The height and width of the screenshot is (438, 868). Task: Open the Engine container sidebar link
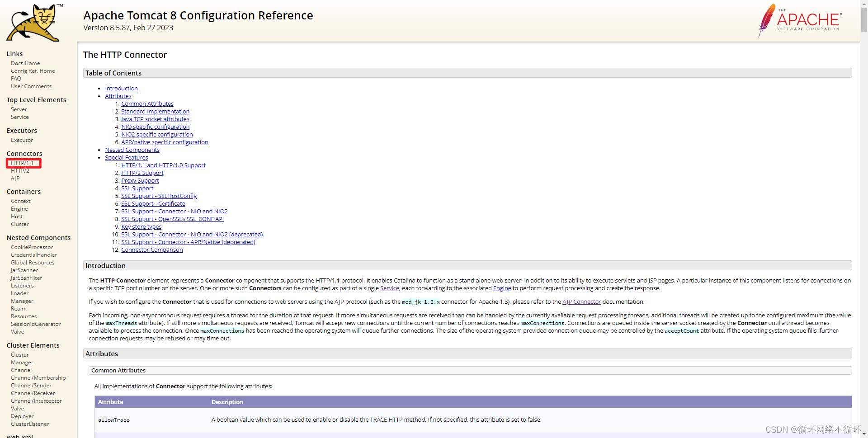coord(19,209)
